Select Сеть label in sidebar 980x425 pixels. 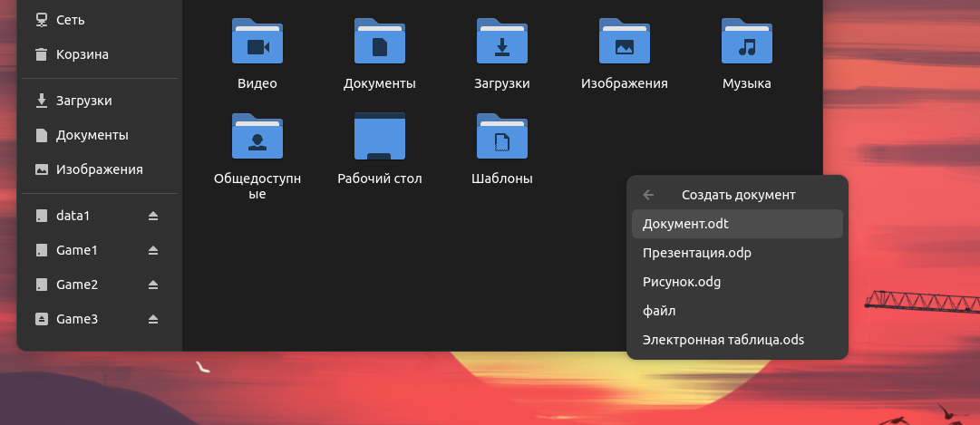71,20
